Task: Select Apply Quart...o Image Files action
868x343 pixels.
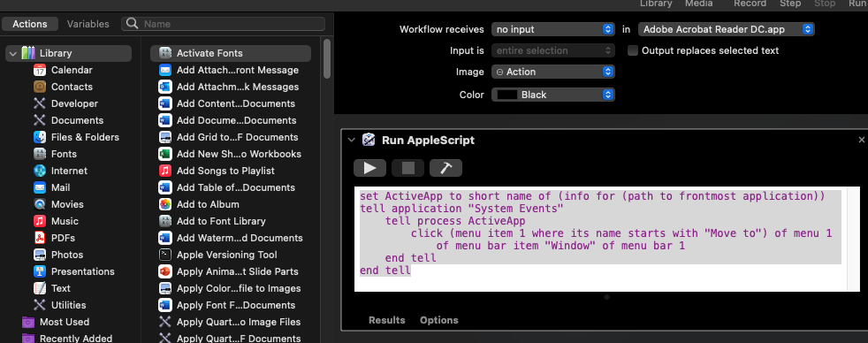Action: click(x=231, y=322)
